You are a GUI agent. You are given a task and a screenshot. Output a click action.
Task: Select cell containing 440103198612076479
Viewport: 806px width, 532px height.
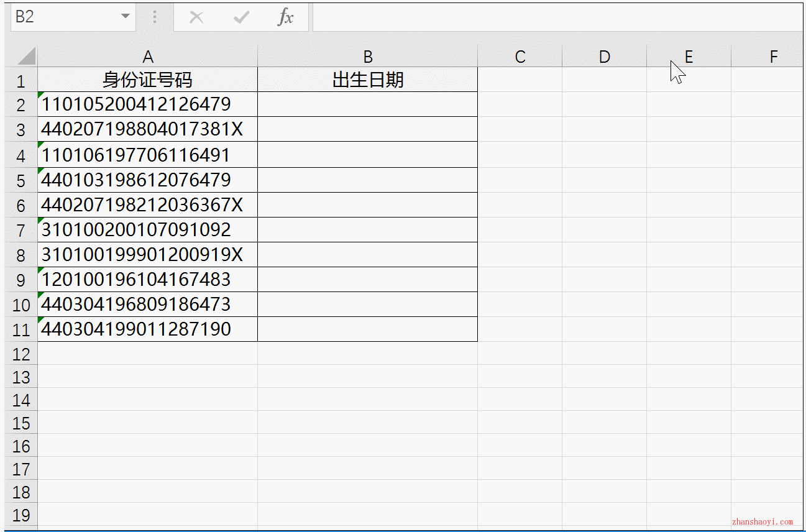[148, 180]
